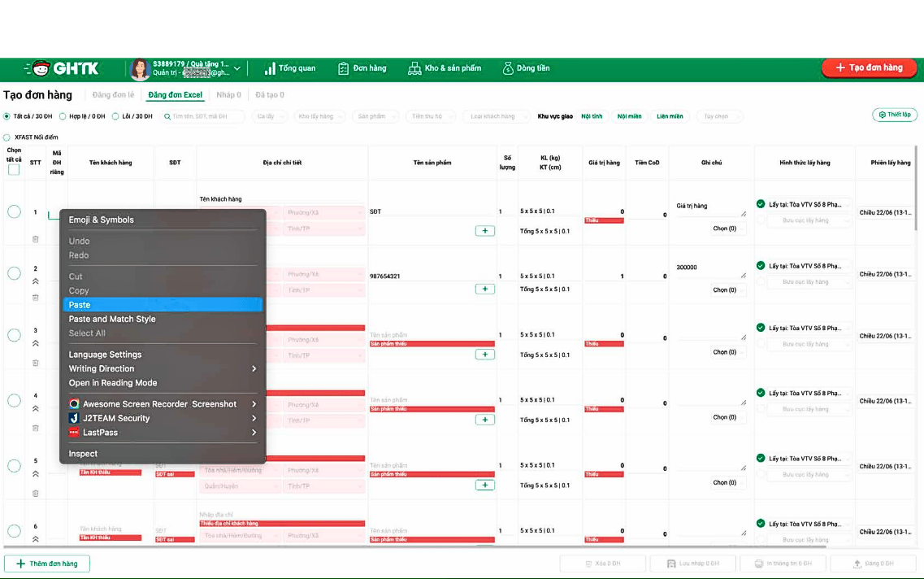Click the Kho & sản phẩm warehouse icon
The height and width of the screenshot is (579, 924).
pos(414,68)
